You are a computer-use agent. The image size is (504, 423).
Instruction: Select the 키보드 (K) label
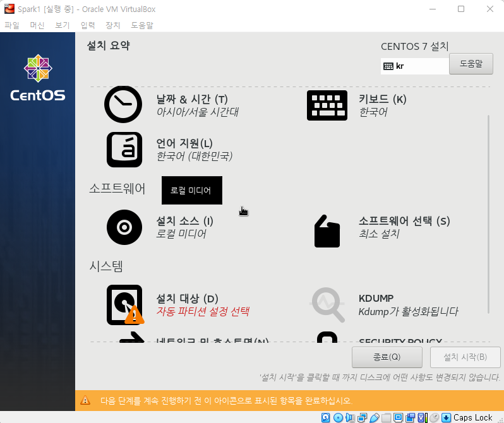(x=383, y=99)
